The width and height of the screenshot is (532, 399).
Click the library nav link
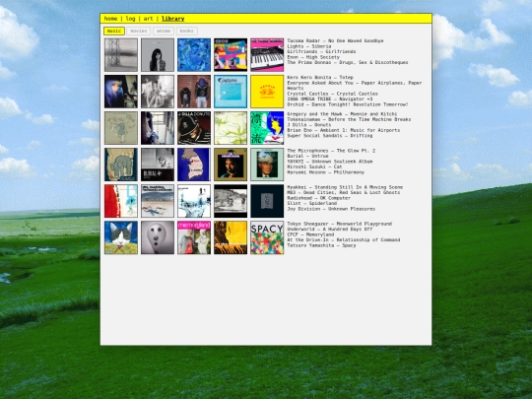(x=172, y=19)
